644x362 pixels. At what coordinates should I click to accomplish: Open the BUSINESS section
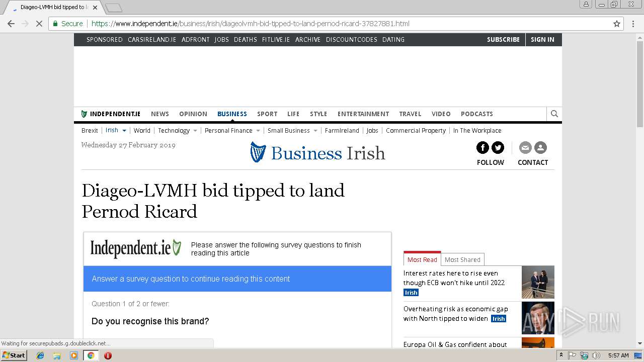click(x=232, y=114)
